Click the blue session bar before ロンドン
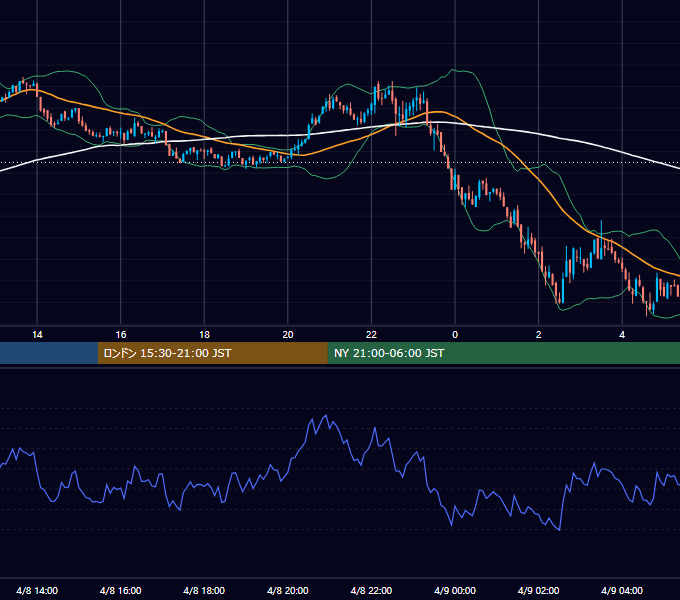This screenshot has width=680, height=600. click(49, 353)
